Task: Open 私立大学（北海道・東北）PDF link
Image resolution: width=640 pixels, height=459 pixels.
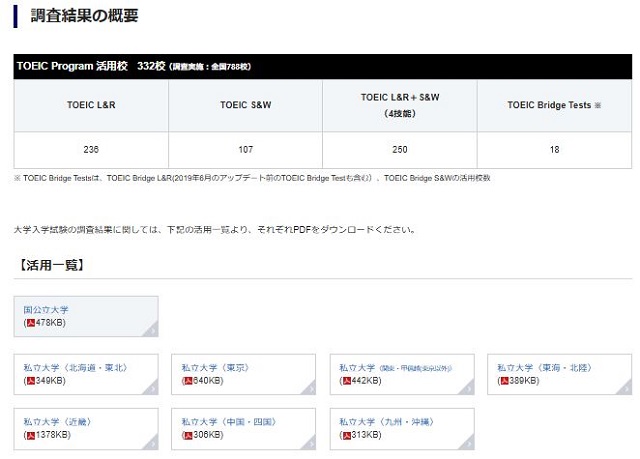Action: pyautogui.click(x=76, y=368)
